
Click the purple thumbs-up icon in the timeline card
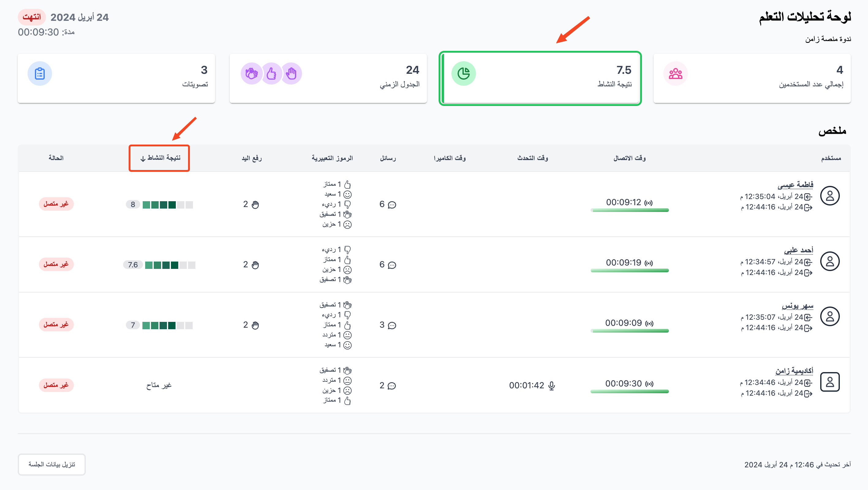272,73
